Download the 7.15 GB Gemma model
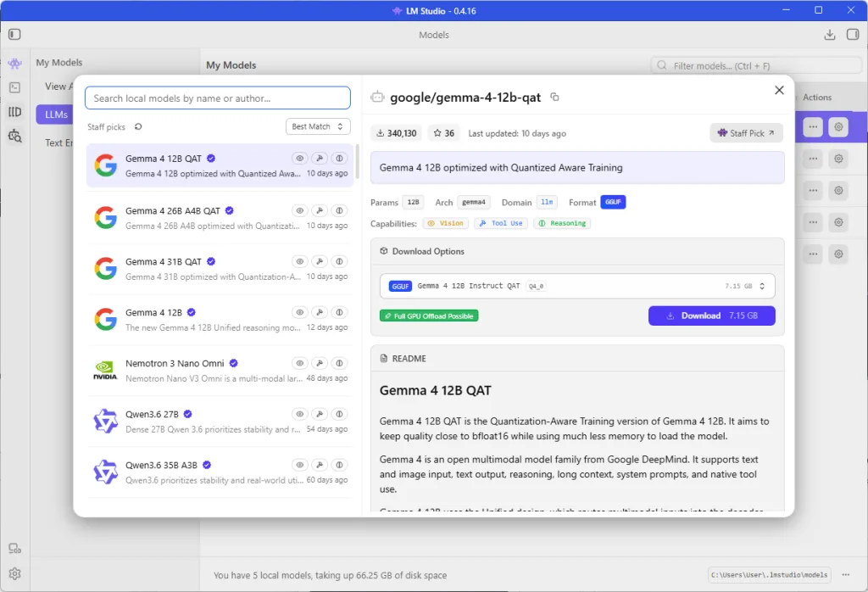Screen dimensions: 868x592 (711, 316)
